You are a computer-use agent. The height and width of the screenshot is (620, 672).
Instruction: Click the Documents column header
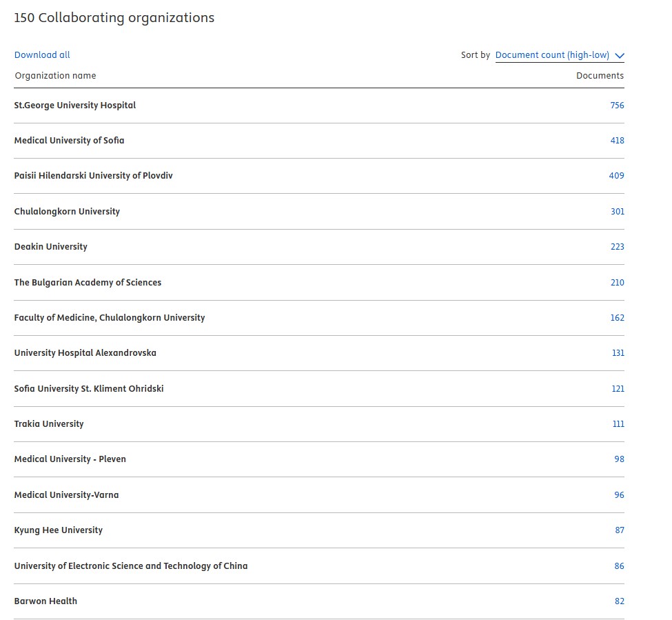tap(600, 76)
